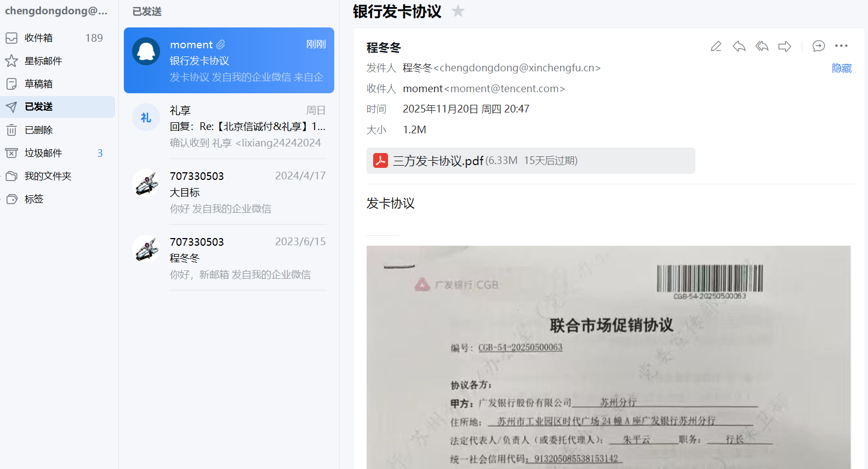
Task: Click the star icon beside 星标邮件
Action: tap(12, 61)
